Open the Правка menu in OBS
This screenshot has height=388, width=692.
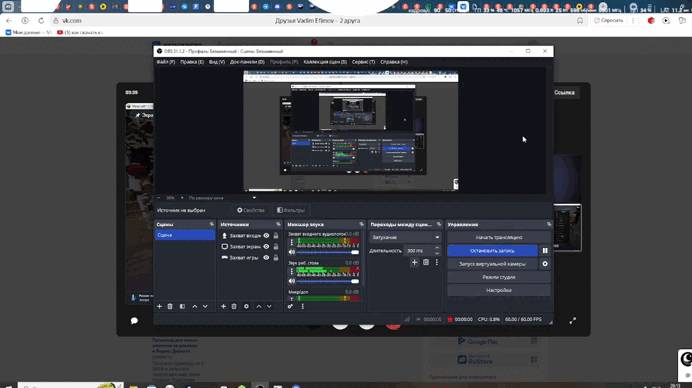[x=192, y=62]
